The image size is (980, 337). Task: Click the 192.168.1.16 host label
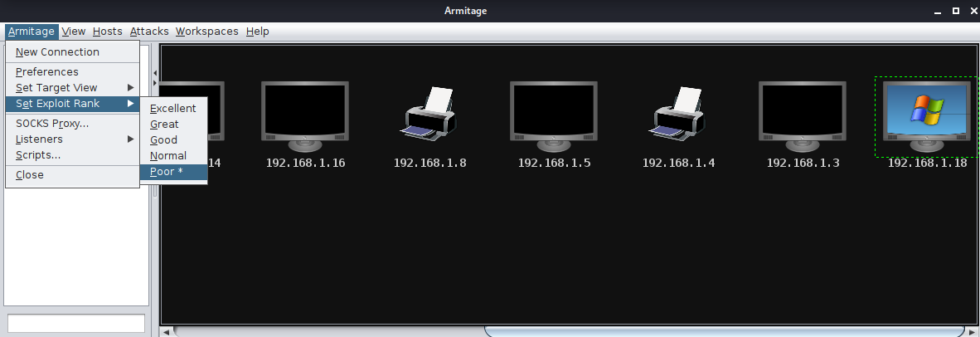(305, 163)
